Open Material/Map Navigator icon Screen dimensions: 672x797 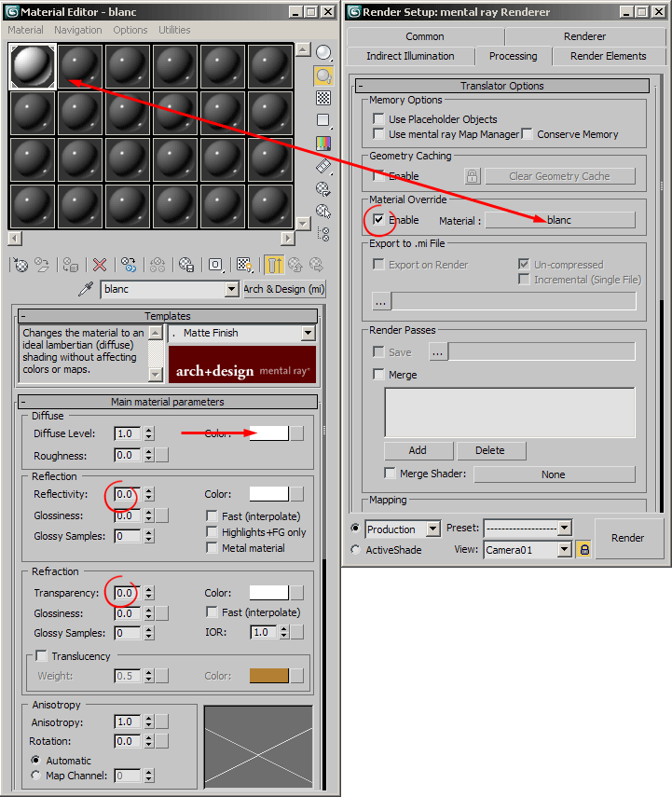pos(323,234)
